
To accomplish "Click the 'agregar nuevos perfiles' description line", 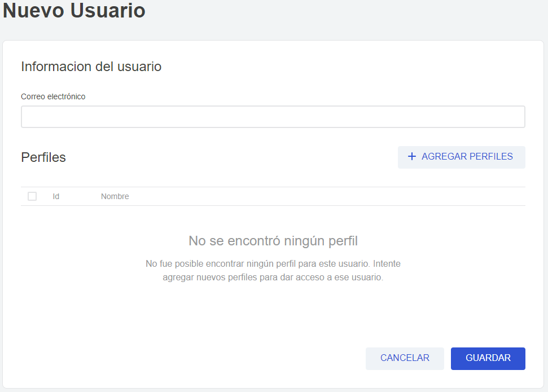I will click(273, 278).
